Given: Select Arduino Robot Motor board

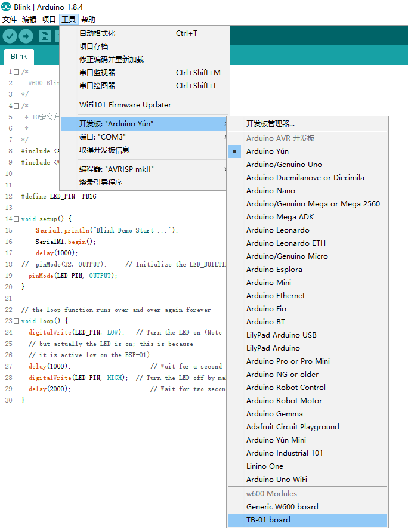Looking at the screenshot, I should 307,401.
